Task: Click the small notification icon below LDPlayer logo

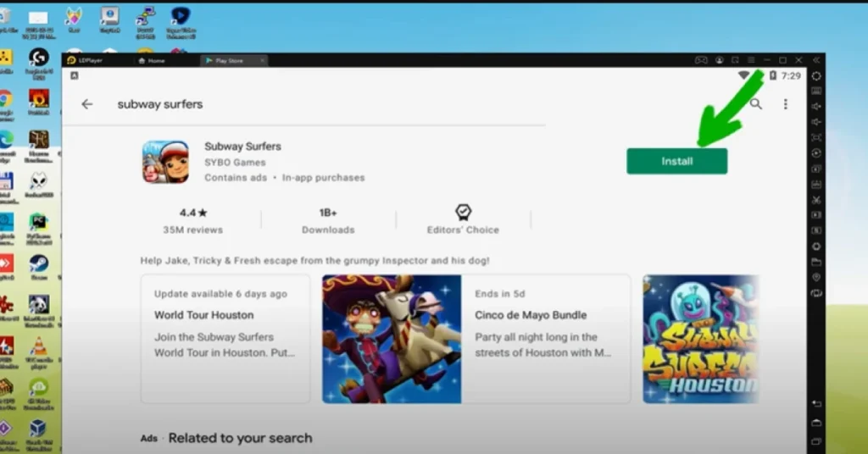Action: click(x=75, y=75)
